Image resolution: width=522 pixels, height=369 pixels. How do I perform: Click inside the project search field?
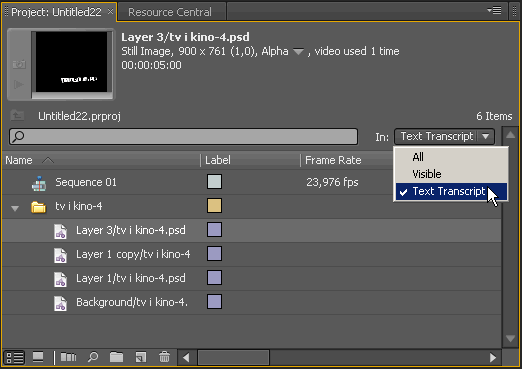pyautogui.click(x=183, y=136)
